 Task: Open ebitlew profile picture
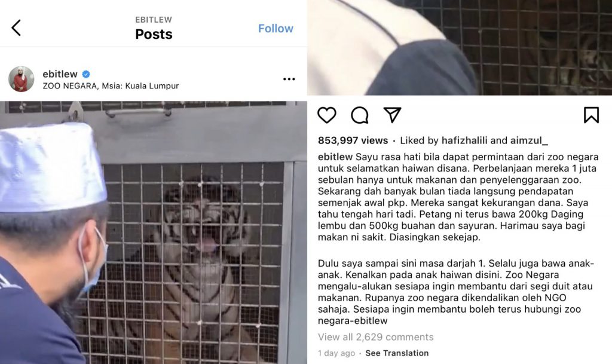[x=21, y=79]
